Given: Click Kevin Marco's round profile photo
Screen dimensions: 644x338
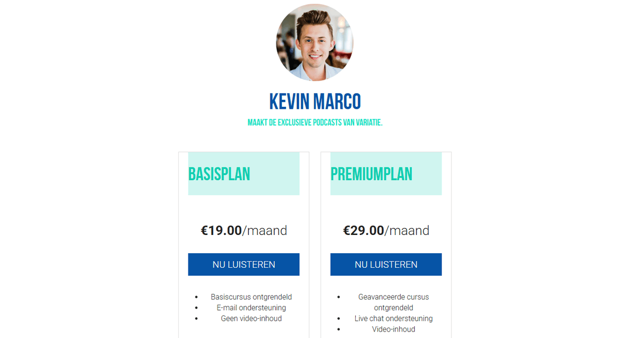Looking at the screenshot, I should [x=314, y=42].
